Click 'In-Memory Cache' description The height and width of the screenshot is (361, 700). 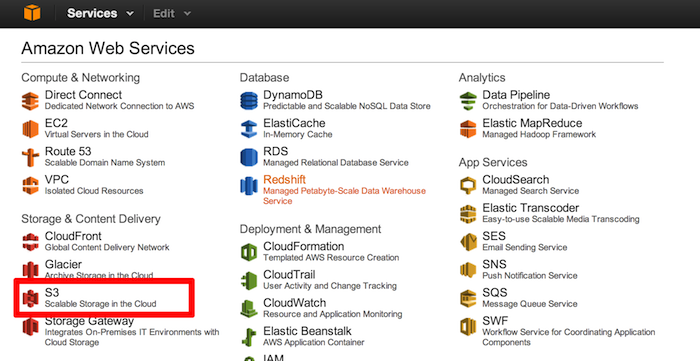[x=298, y=134]
